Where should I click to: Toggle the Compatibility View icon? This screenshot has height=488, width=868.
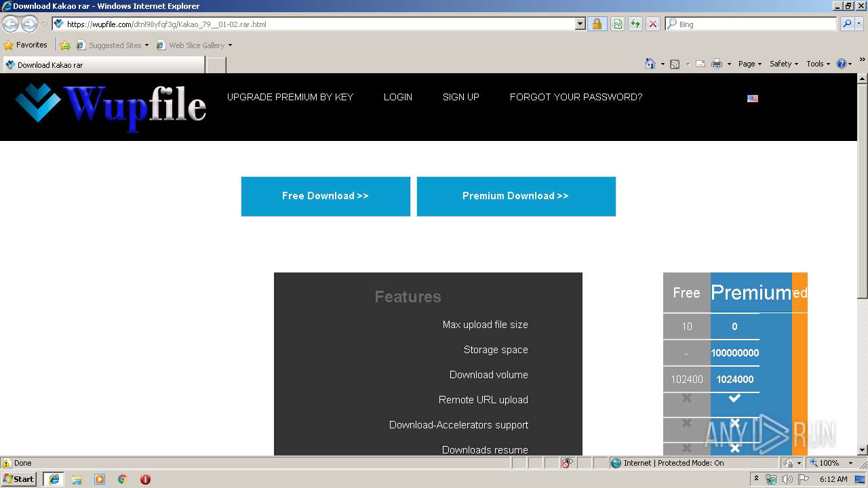click(x=618, y=24)
